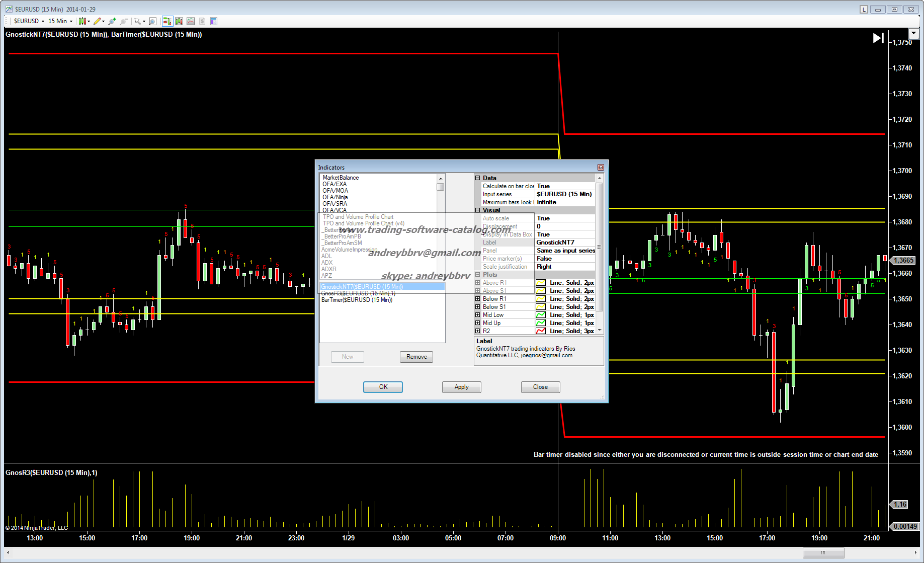924x563 pixels.
Task: Open the 15 Min interval dropdown
Action: (x=60, y=21)
